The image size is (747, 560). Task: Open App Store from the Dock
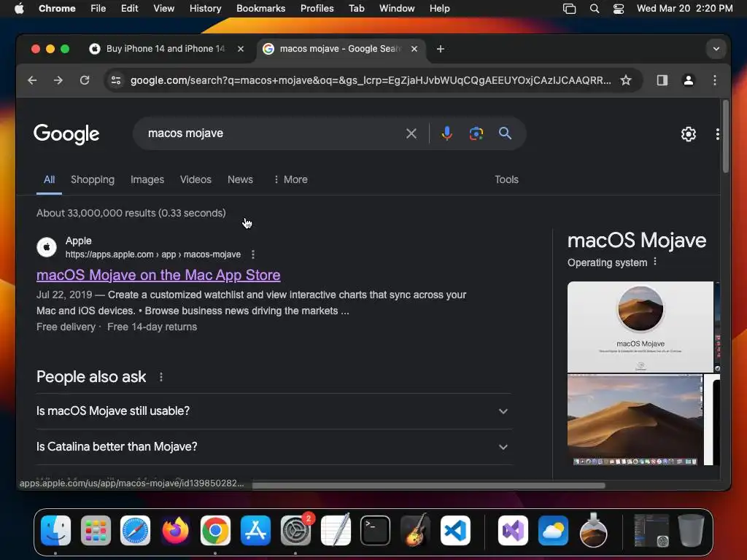pos(255,531)
